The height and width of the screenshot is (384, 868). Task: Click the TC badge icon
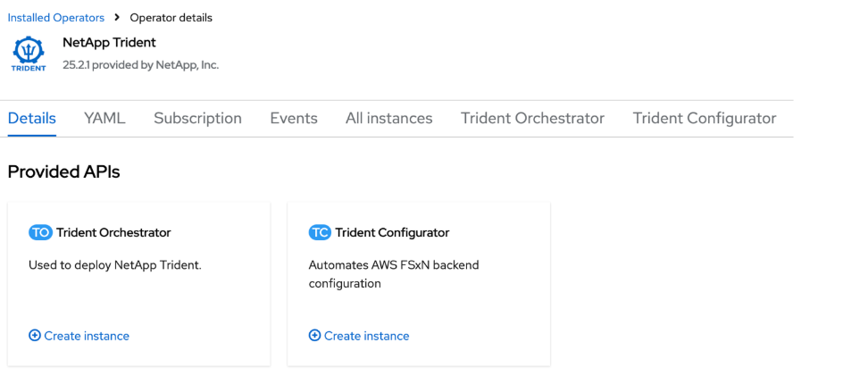[320, 232]
